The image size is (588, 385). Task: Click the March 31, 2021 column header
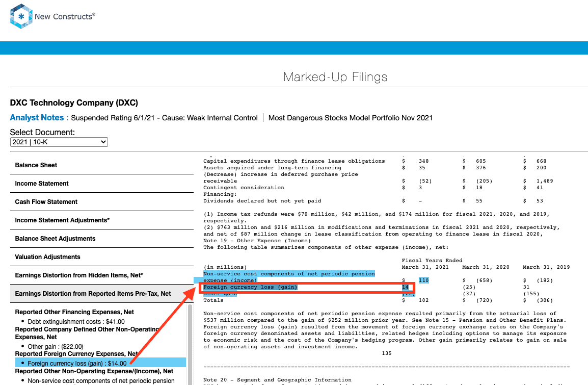pos(425,267)
